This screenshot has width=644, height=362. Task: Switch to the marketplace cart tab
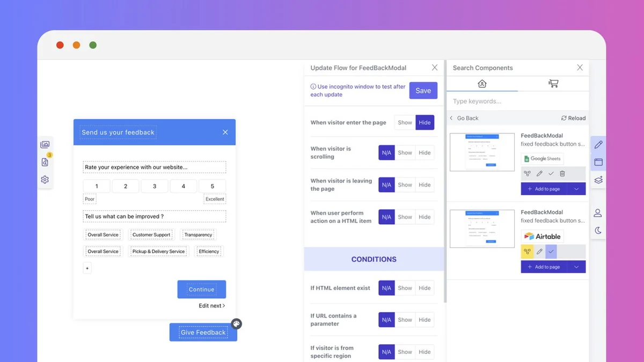tap(553, 84)
